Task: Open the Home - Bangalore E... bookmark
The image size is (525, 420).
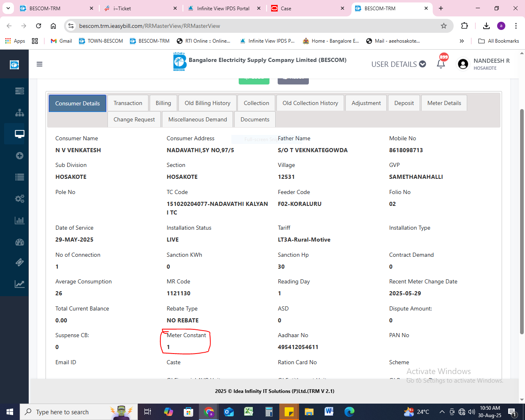Action: click(331, 41)
